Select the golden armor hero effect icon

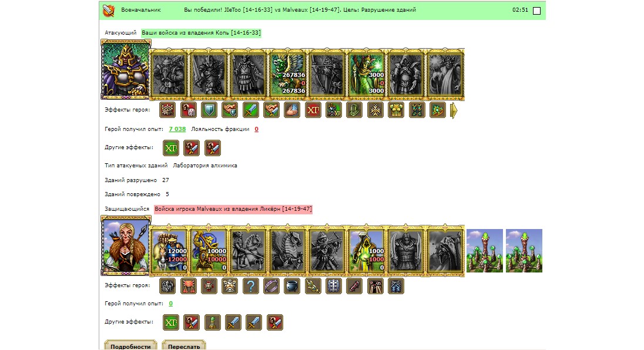[396, 110]
